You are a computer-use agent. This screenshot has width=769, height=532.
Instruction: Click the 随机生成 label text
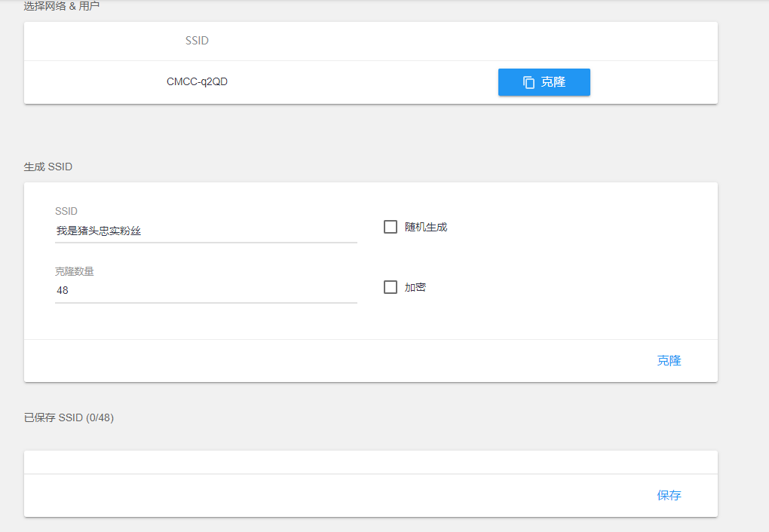(x=426, y=227)
